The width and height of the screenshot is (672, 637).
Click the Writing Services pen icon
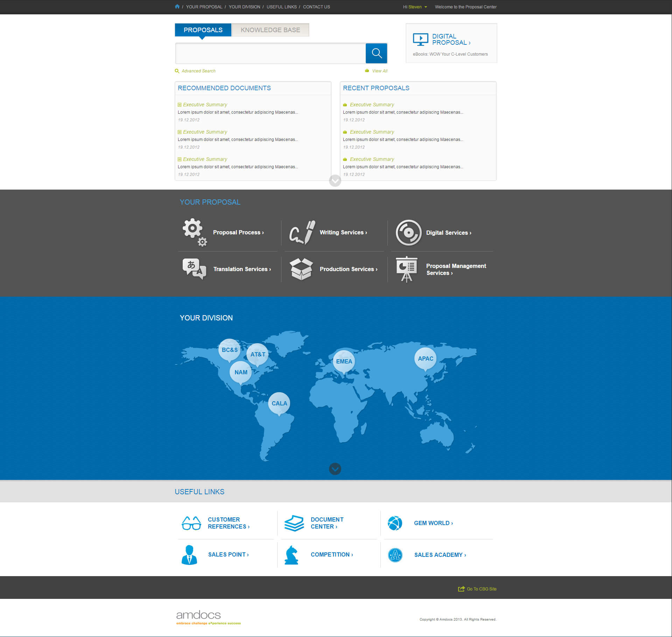302,232
